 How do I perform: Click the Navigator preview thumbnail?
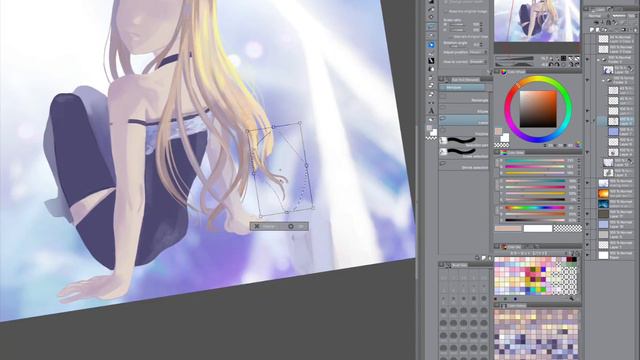click(x=537, y=20)
